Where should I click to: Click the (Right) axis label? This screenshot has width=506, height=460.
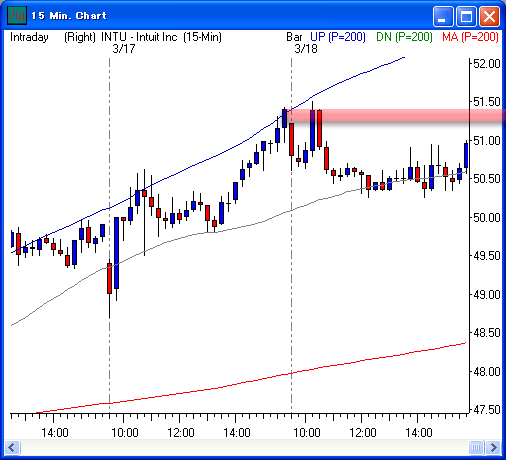coord(80,37)
